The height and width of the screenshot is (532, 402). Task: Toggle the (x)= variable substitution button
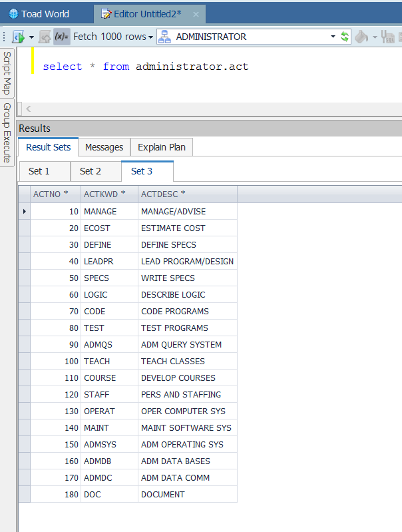click(x=62, y=37)
